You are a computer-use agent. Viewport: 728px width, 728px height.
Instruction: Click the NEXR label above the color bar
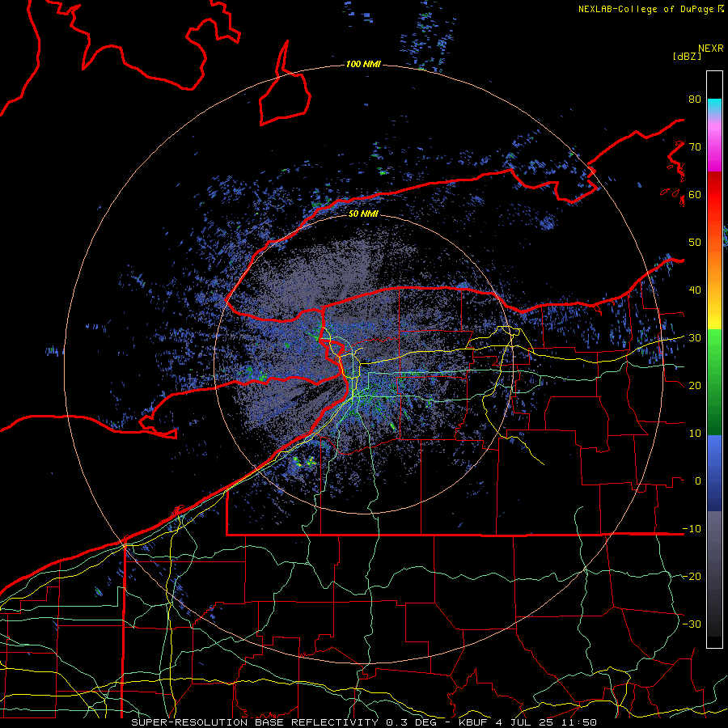click(x=711, y=49)
